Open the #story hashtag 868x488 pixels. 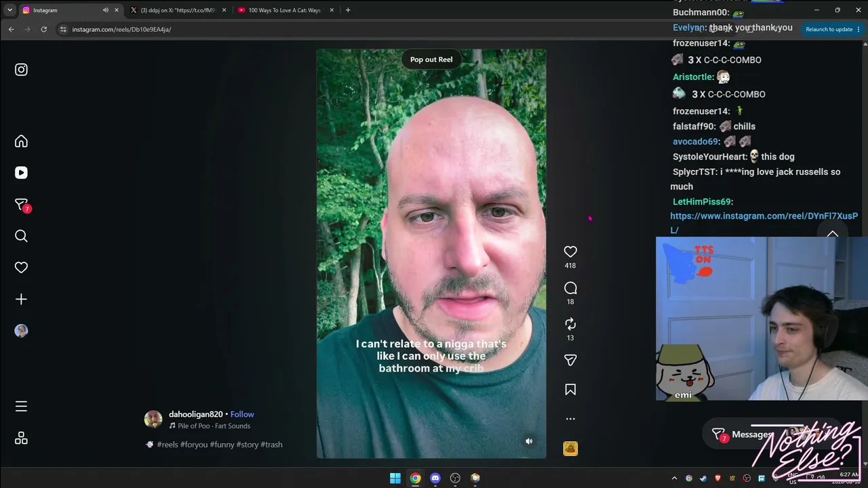tap(248, 445)
